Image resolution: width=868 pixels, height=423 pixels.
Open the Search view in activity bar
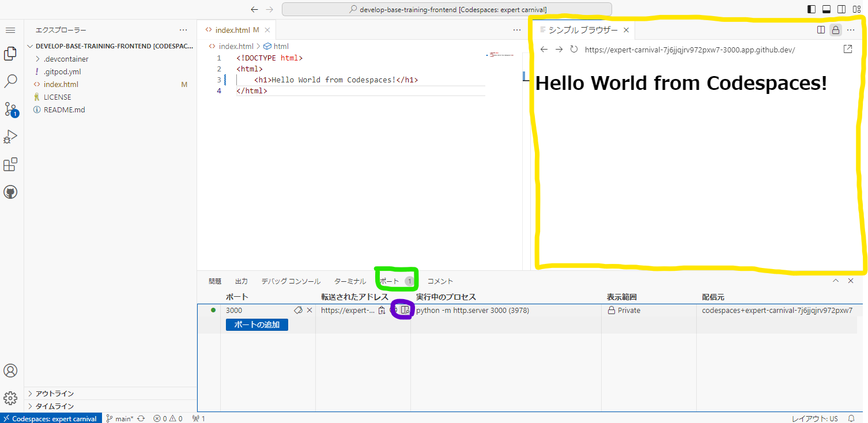pos(10,81)
